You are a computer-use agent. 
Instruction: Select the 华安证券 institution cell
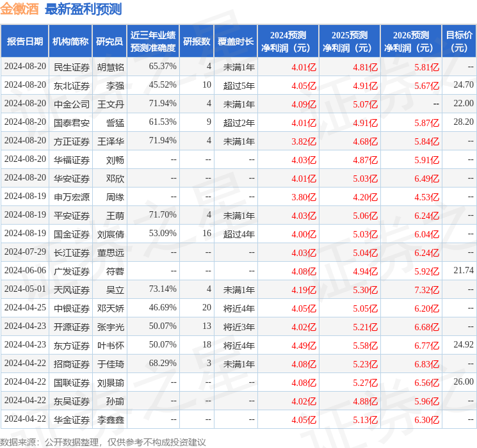pos(72,179)
